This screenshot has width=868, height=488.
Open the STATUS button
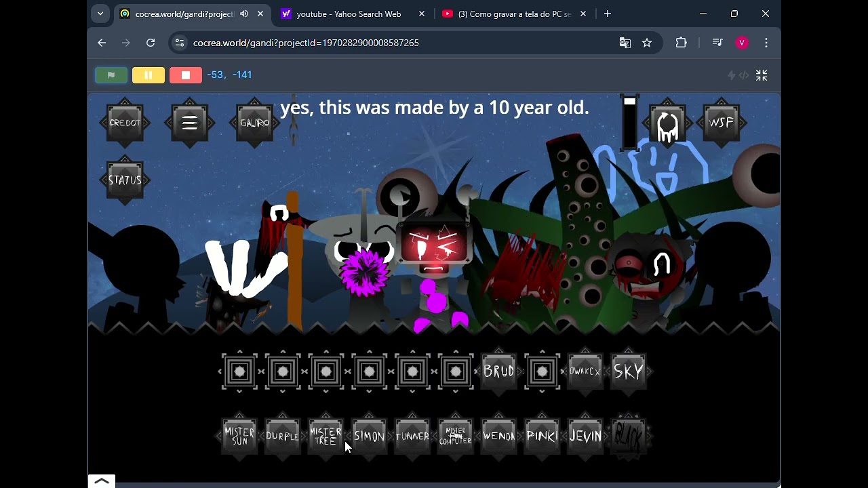click(125, 180)
